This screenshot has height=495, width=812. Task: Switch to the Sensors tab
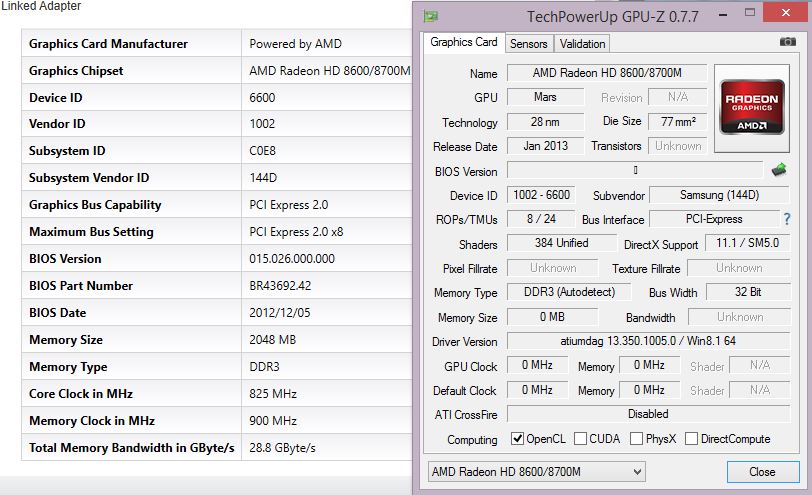click(x=528, y=44)
